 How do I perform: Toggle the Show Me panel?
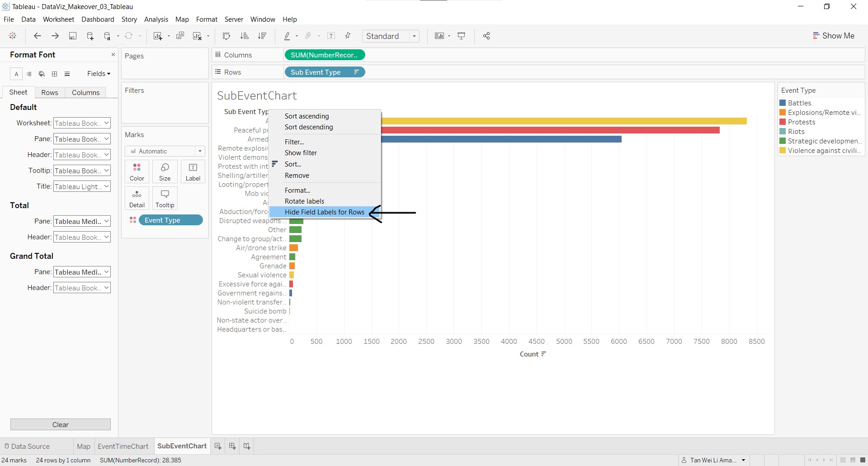pyautogui.click(x=834, y=36)
